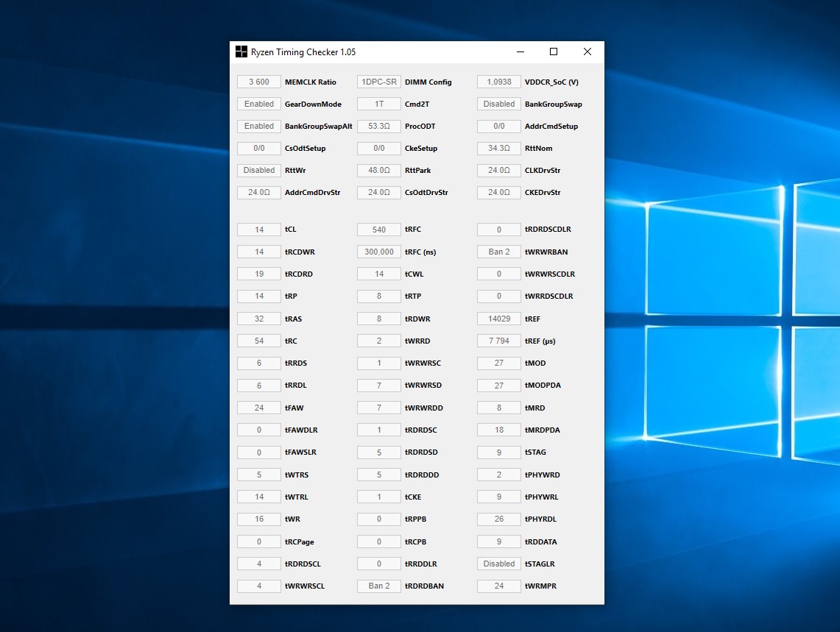840x632 pixels.
Task: Select the tREF (µs) value field
Action: click(x=499, y=341)
